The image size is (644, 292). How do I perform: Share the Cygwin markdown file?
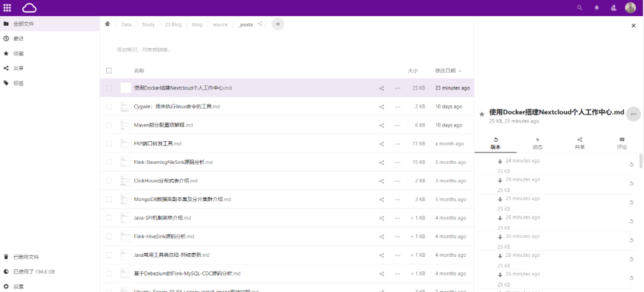click(382, 107)
